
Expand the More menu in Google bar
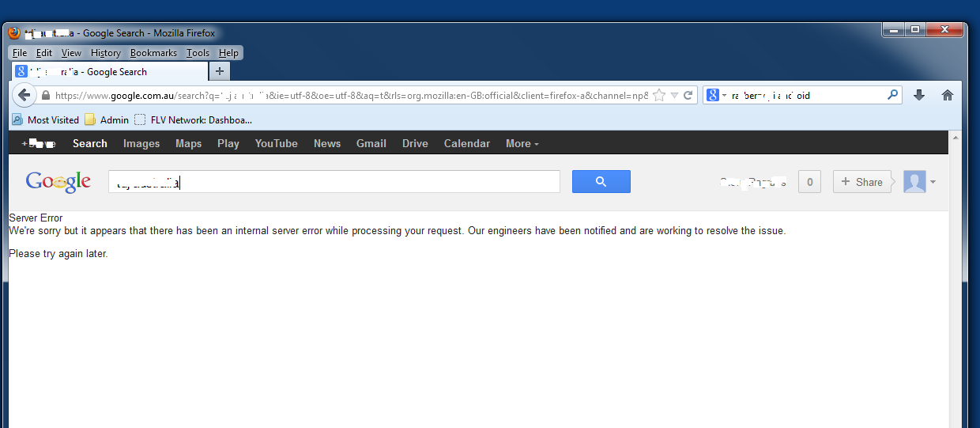pyautogui.click(x=522, y=143)
